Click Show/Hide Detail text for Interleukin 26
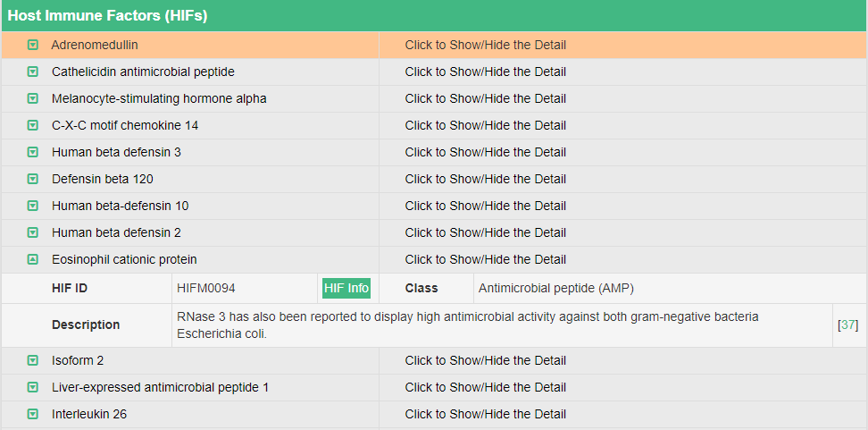This screenshot has width=868, height=430. (x=485, y=414)
